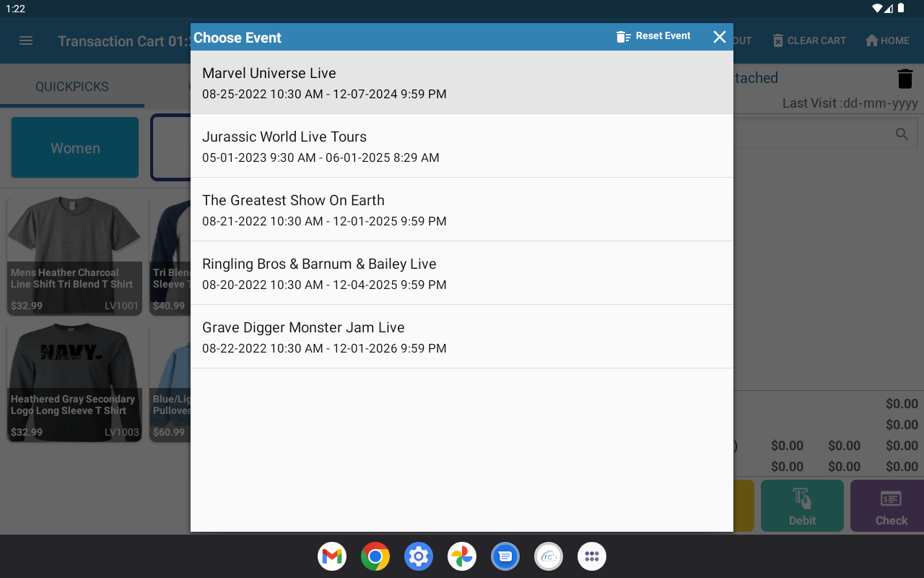Switch to QUICKPICKS tab

(x=72, y=87)
